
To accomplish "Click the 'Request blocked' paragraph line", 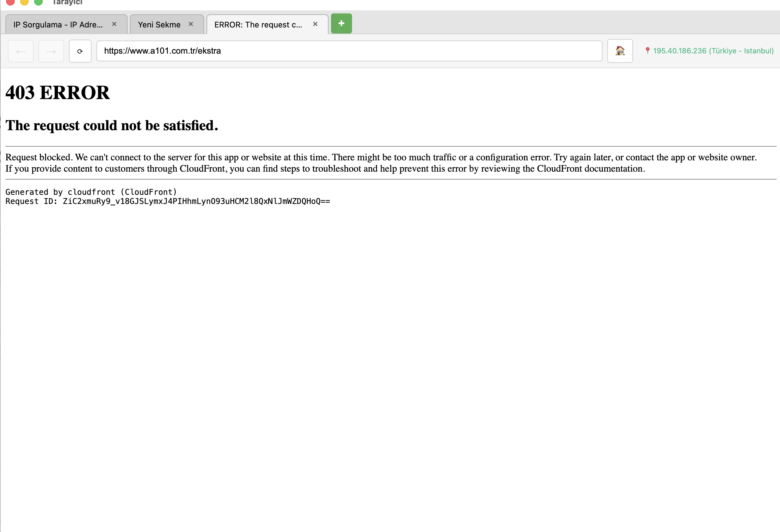I will pos(381,157).
